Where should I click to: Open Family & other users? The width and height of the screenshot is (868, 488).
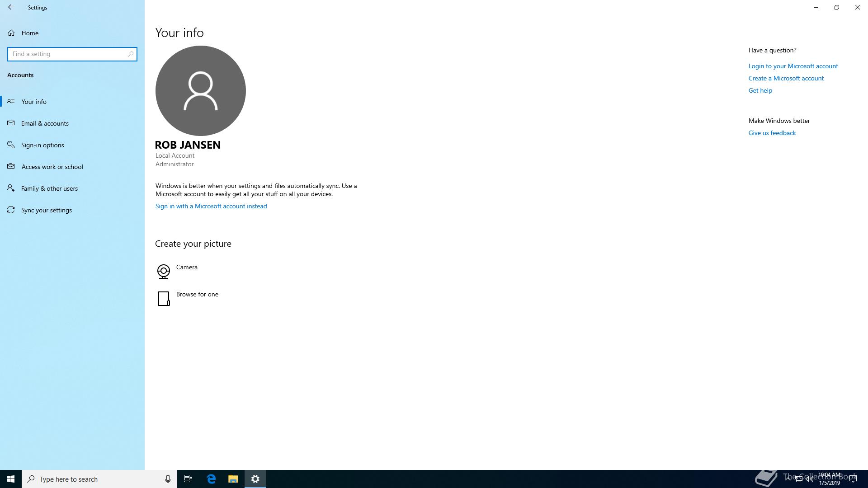pos(49,188)
